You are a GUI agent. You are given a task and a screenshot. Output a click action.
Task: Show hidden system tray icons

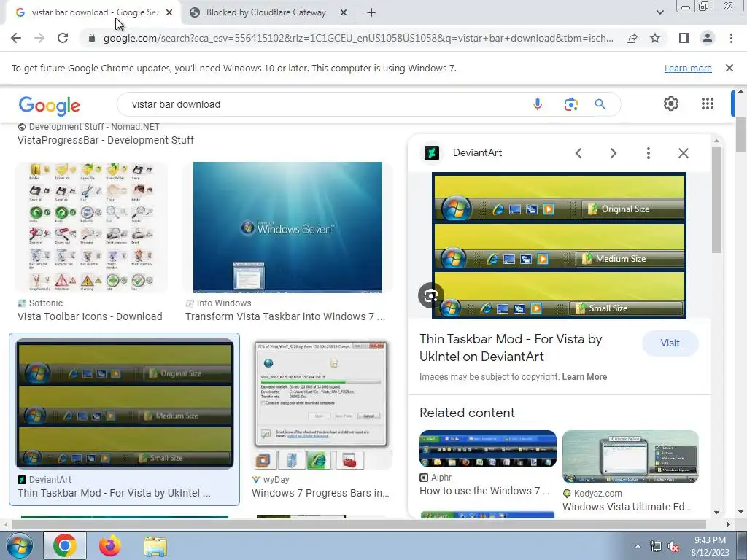pos(638,546)
